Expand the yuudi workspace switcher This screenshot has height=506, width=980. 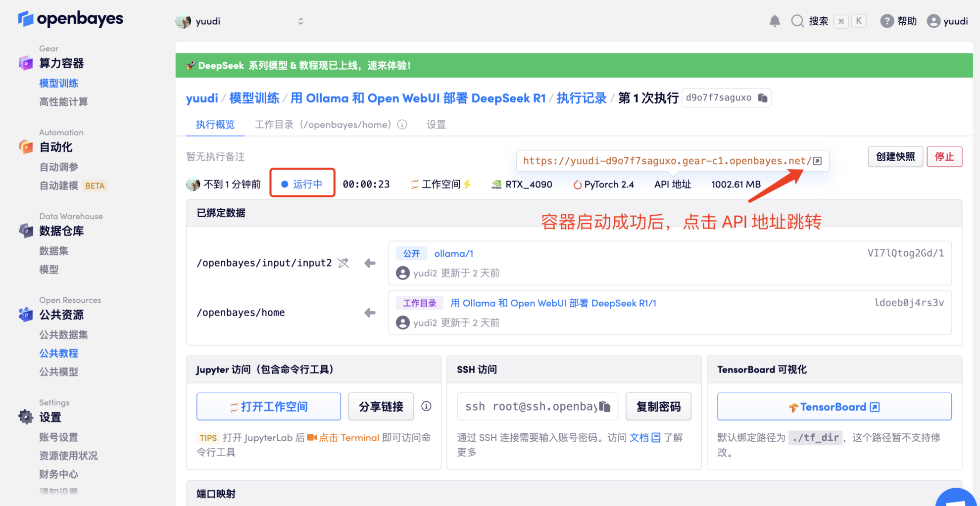[x=240, y=21]
